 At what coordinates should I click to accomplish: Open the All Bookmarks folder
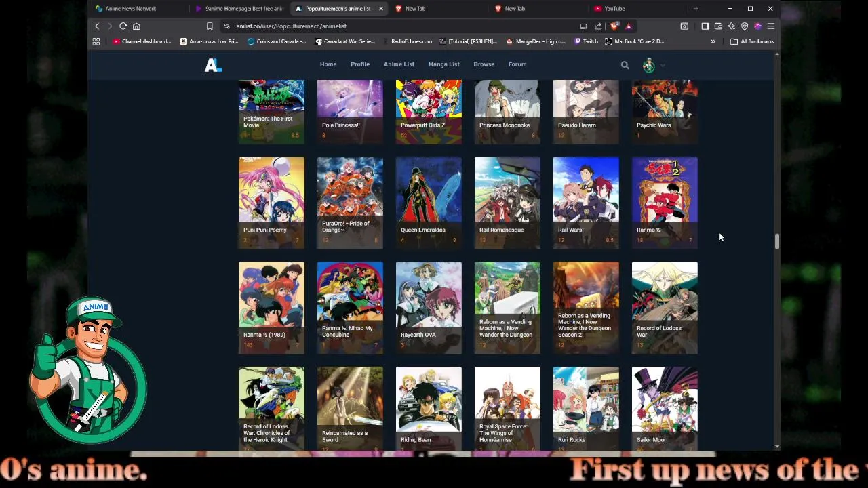752,41
